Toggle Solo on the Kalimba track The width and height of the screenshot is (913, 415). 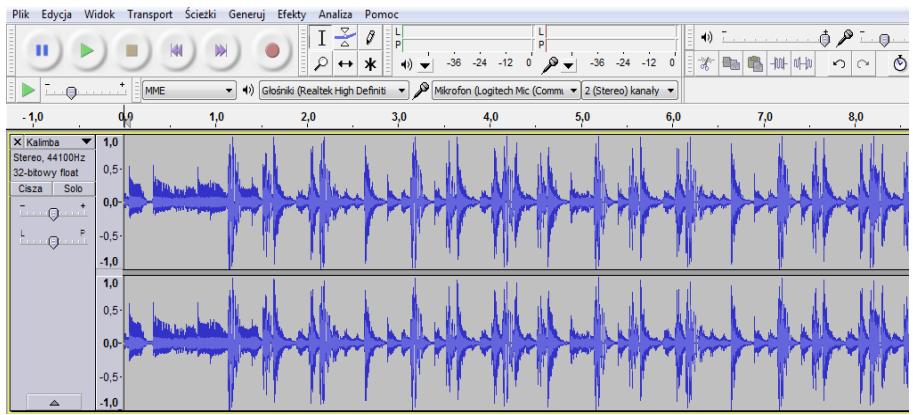pyautogui.click(x=73, y=188)
